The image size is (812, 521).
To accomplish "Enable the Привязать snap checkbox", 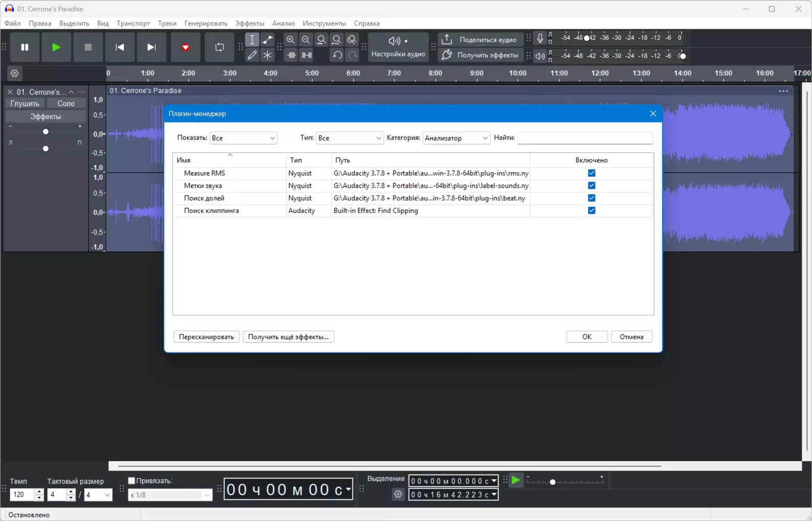I will 131,481.
